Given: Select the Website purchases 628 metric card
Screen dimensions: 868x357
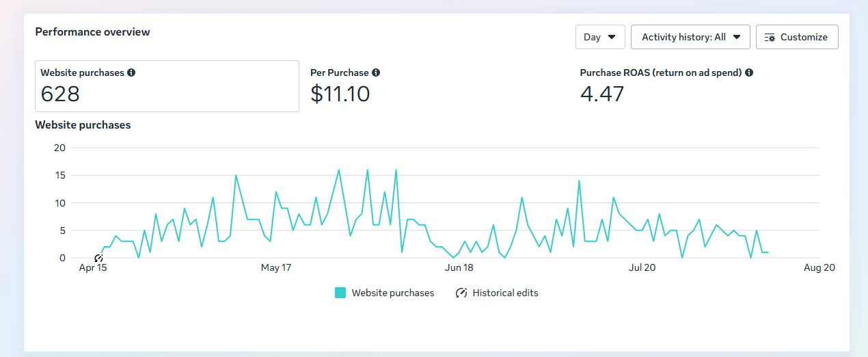Looking at the screenshot, I should tap(167, 86).
